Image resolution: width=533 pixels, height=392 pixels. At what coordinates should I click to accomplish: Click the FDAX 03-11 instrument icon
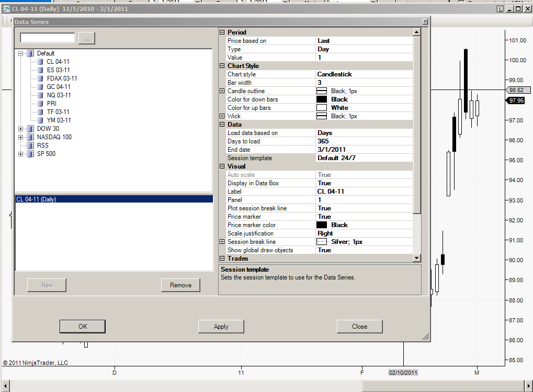(x=40, y=78)
